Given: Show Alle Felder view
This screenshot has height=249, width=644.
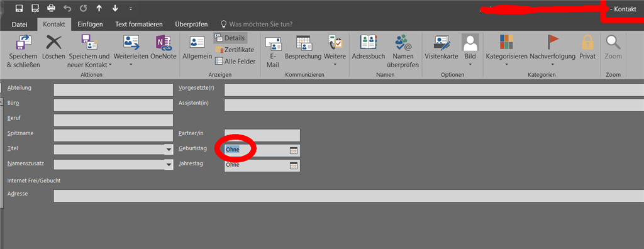Looking at the screenshot, I should point(235,62).
